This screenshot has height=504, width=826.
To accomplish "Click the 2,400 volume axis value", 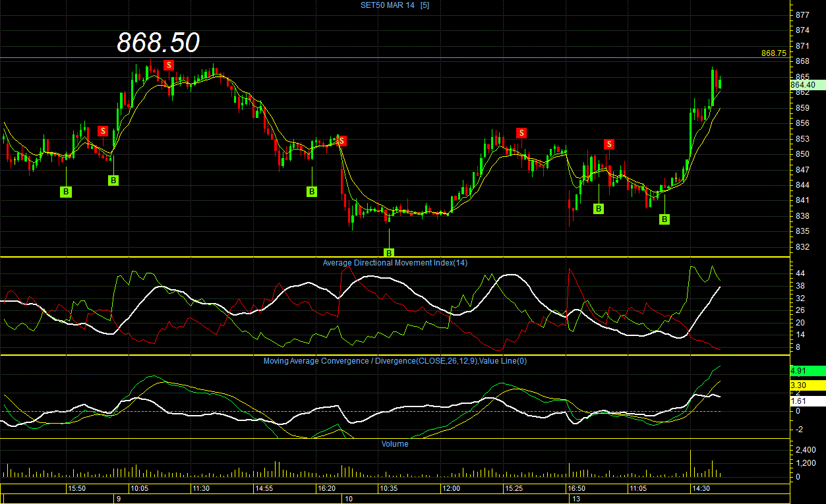I will [806, 450].
